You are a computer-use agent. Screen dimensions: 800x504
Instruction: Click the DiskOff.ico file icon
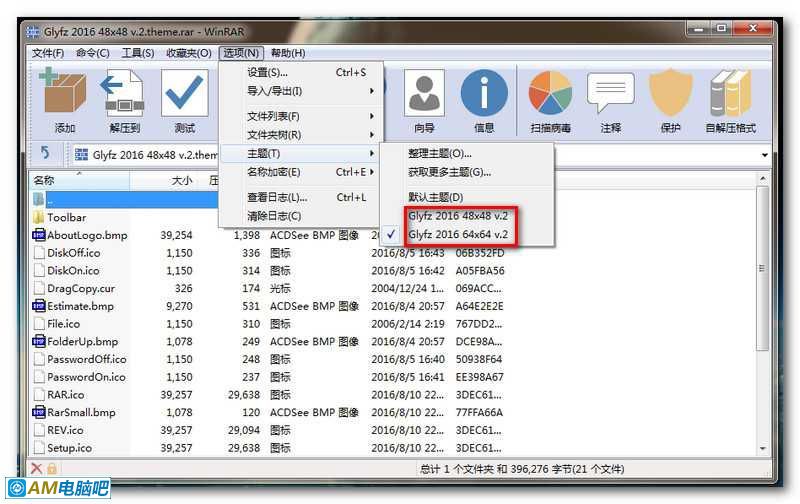39,253
